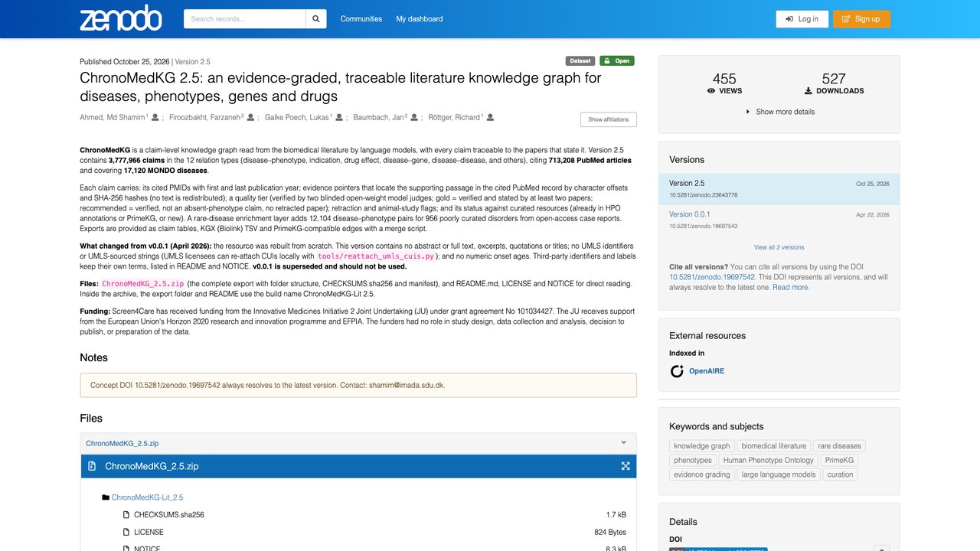The height and width of the screenshot is (551, 980).
Task: Click the grey Dataset badge
Action: coord(580,61)
